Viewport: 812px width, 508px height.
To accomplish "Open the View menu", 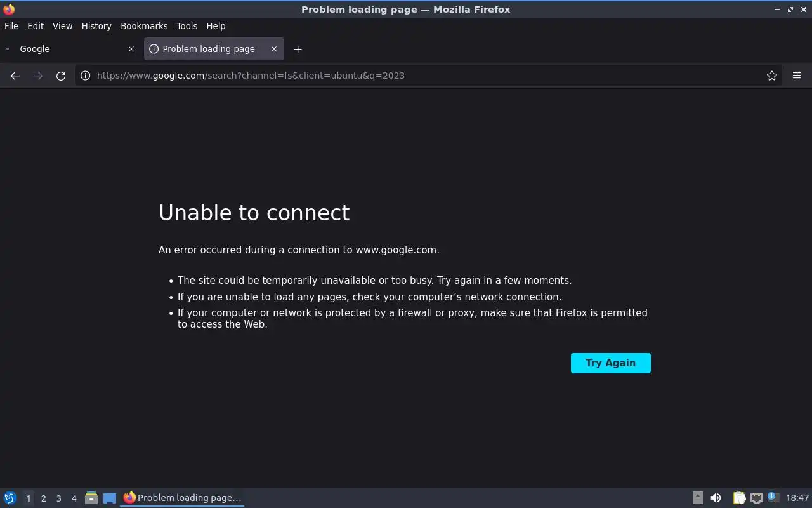I will [x=62, y=26].
